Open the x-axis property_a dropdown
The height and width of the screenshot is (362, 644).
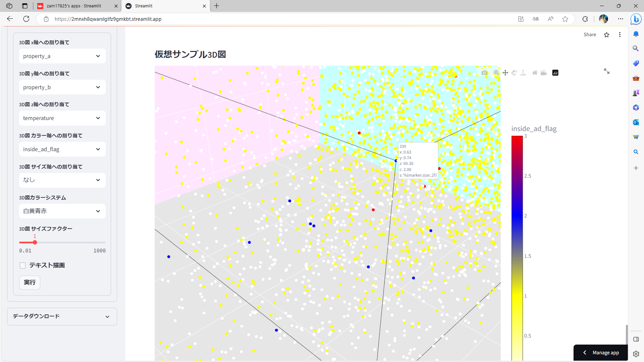[x=62, y=56]
